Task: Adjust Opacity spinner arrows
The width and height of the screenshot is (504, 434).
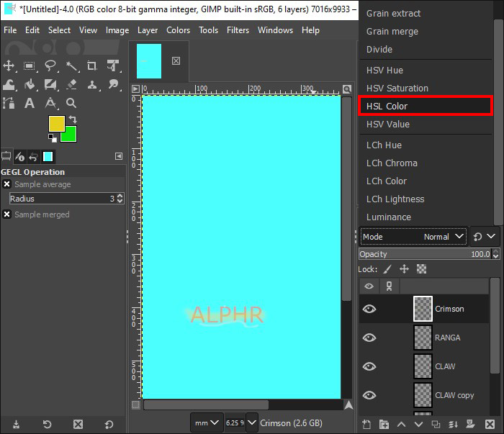Action: [x=495, y=254]
